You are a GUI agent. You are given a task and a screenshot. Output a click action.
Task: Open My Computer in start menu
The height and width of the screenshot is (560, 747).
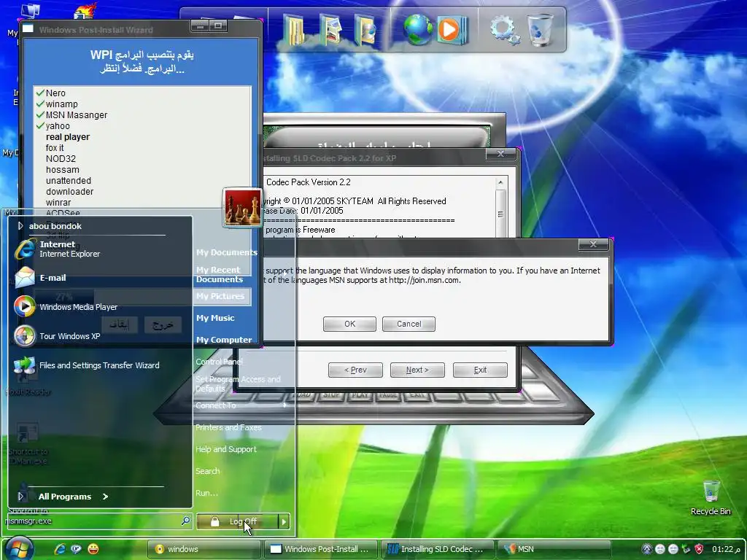coord(224,340)
